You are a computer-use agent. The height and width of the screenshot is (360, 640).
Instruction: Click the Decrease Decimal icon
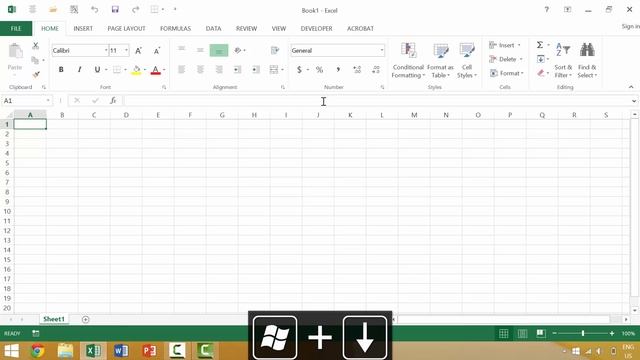coord(376,70)
